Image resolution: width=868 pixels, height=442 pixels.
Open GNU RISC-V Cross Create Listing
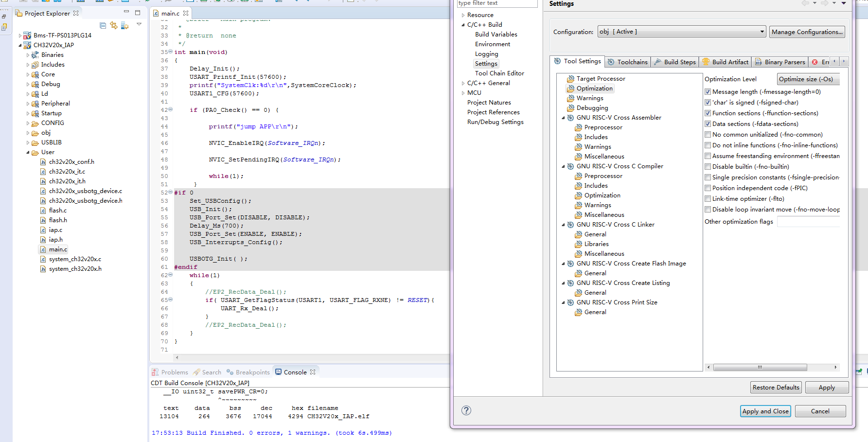(x=623, y=283)
